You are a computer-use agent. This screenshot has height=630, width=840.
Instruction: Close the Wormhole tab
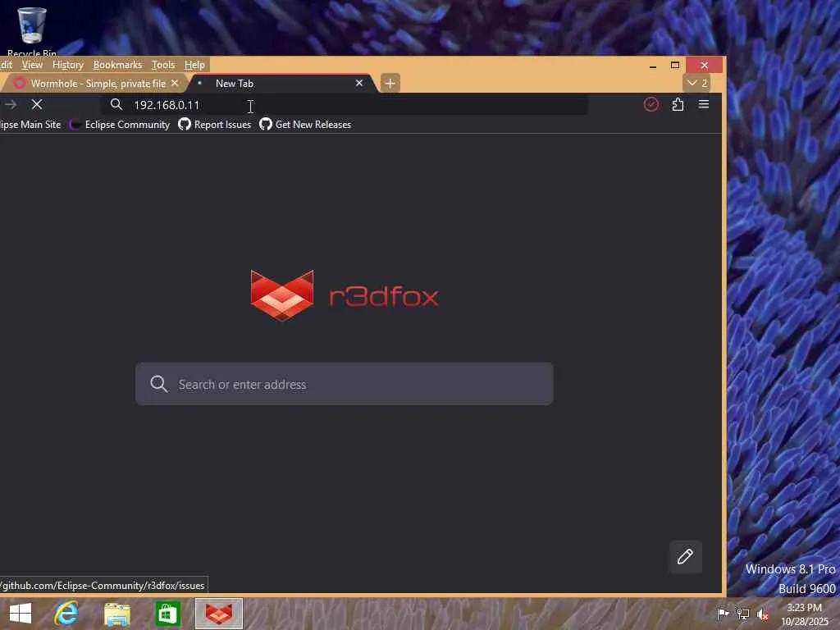[175, 83]
